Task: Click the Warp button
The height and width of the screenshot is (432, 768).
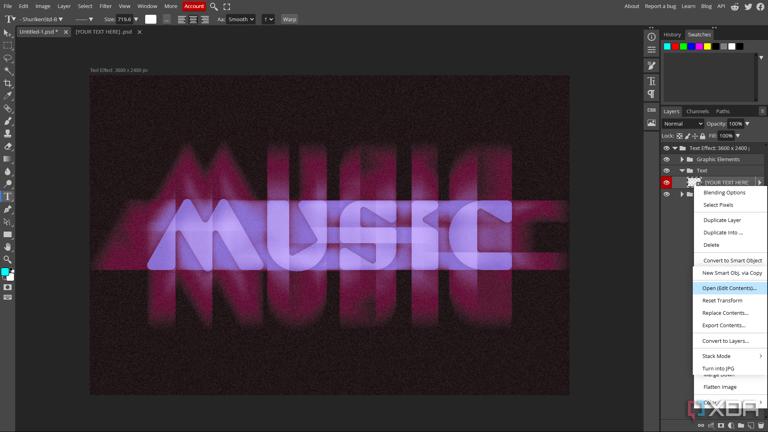Action: (x=289, y=19)
